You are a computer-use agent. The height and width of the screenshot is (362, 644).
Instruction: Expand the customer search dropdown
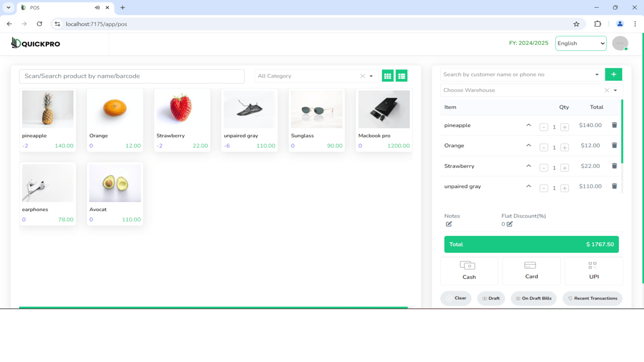point(596,74)
